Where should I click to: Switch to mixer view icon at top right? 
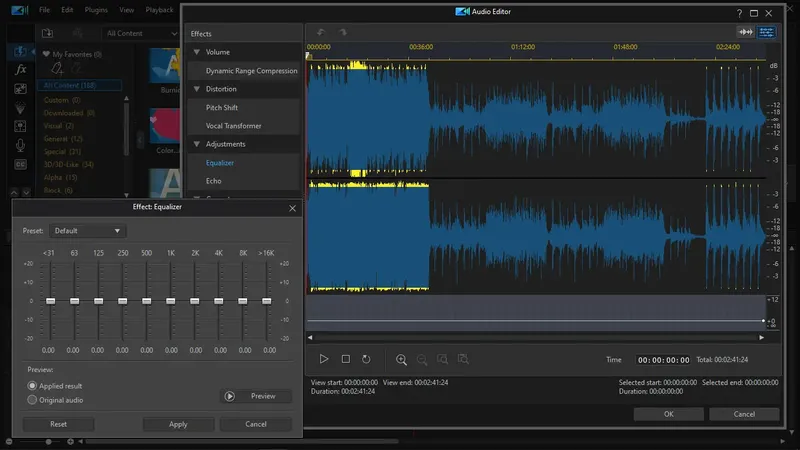pyautogui.click(x=767, y=32)
